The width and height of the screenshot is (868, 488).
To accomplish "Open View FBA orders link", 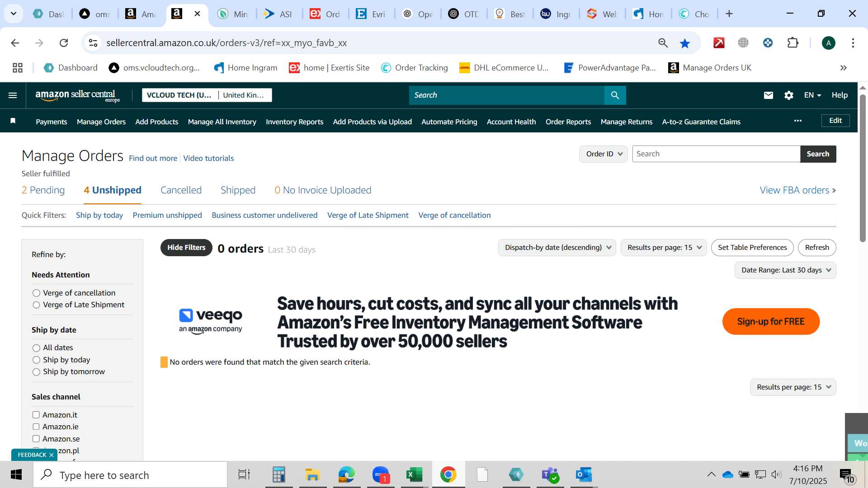I will click(798, 190).
